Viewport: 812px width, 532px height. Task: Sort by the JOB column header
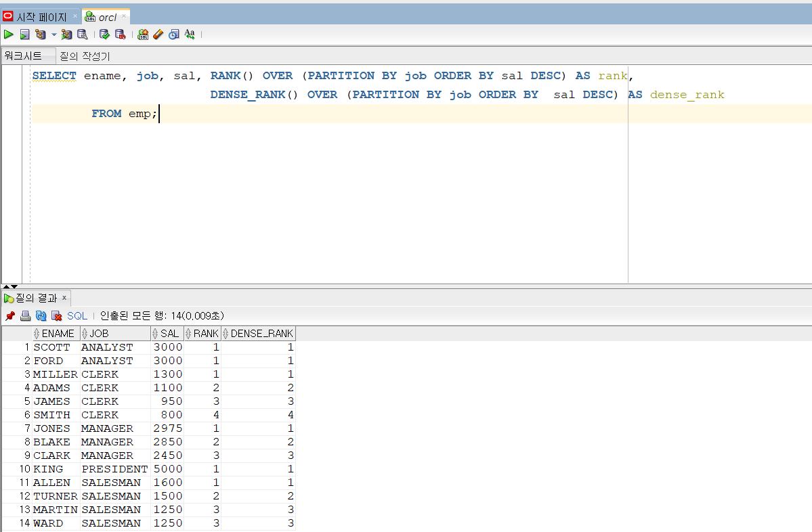115,334
